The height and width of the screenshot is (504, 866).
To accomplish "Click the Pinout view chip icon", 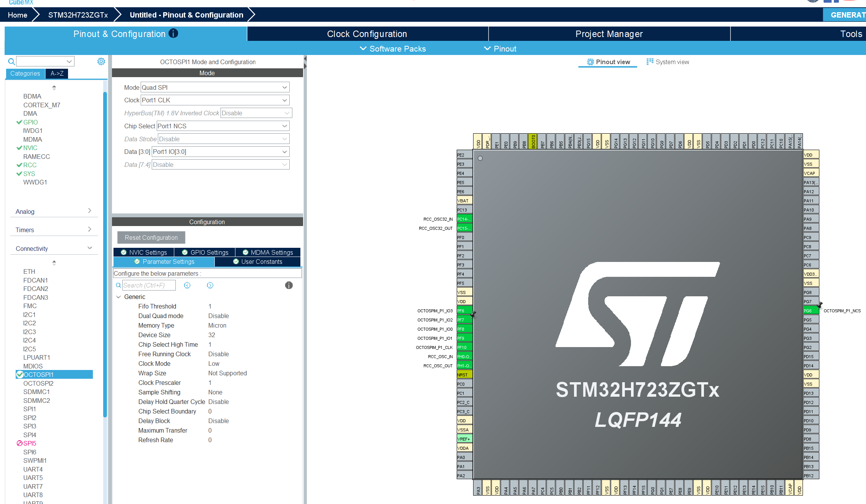I will click(590, 62).
